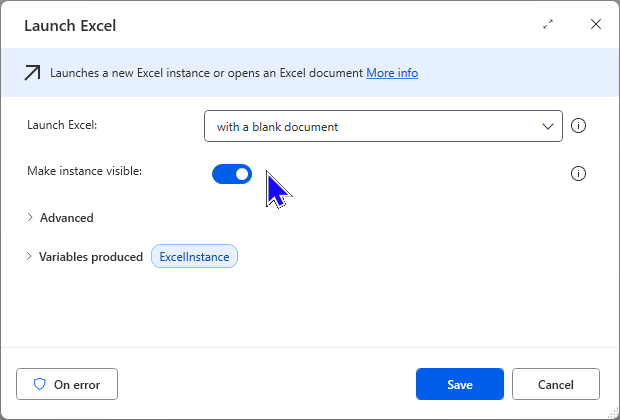Click the 'Make instance visible:' label
The image size is (620, 420).
pos(84,171)
